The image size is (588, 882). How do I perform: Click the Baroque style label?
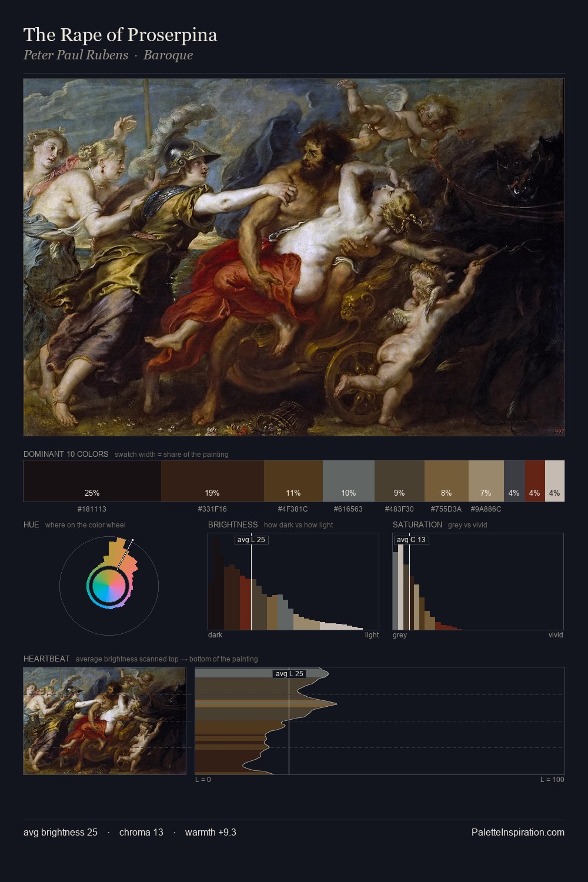[x=168, y=55]
